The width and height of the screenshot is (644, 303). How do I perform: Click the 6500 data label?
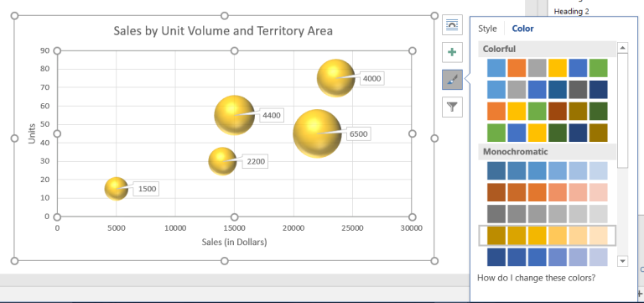(359, 134)
